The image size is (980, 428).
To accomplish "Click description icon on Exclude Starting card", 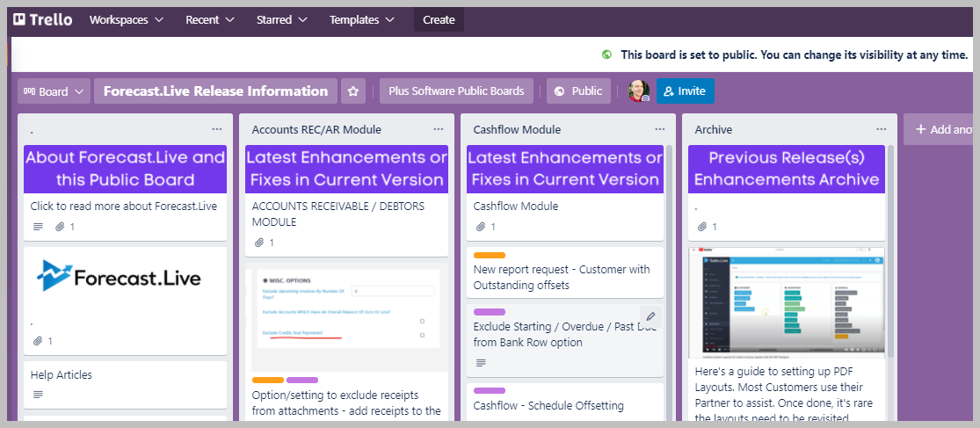I will tap(481, 362).
